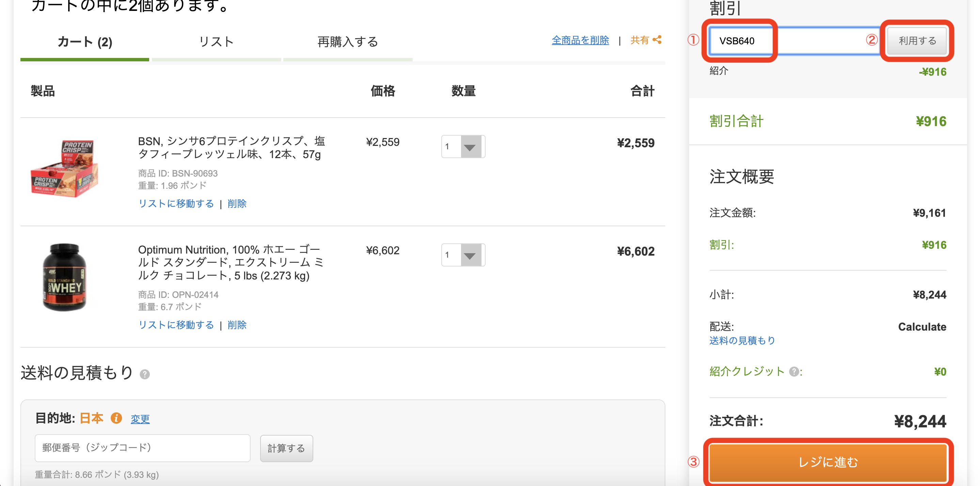980x486 pixels.
Task: Open the BSN Protein Crisp product thumbnail
Action: pyautogui.click(x=64, y=169)
